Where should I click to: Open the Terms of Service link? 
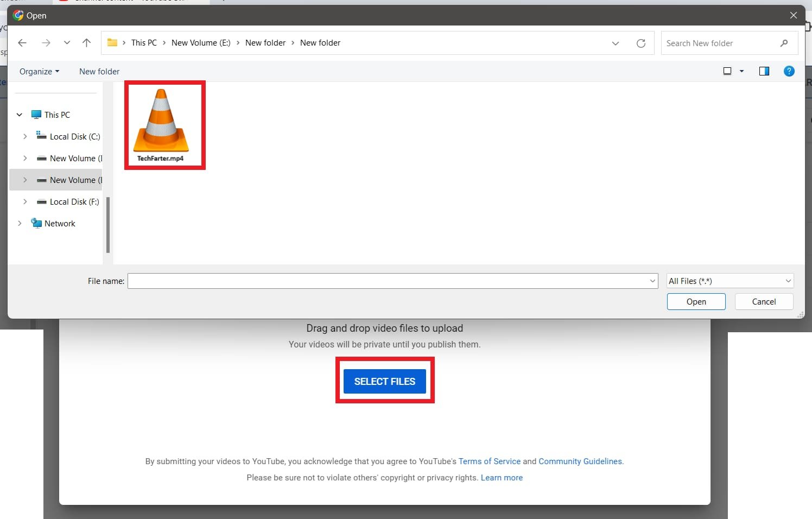(489, 461)
